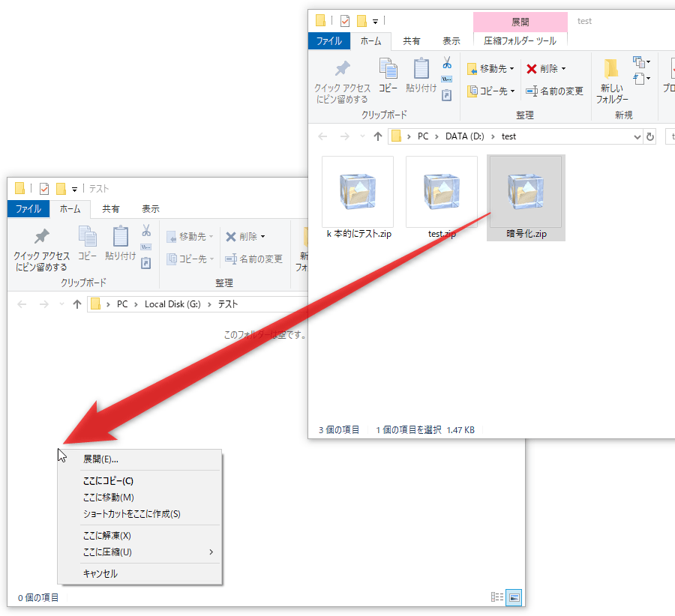The height and width of the screenshot is (616, 675).
Task: Go up one level in テスト window
Action: [77, 304]
